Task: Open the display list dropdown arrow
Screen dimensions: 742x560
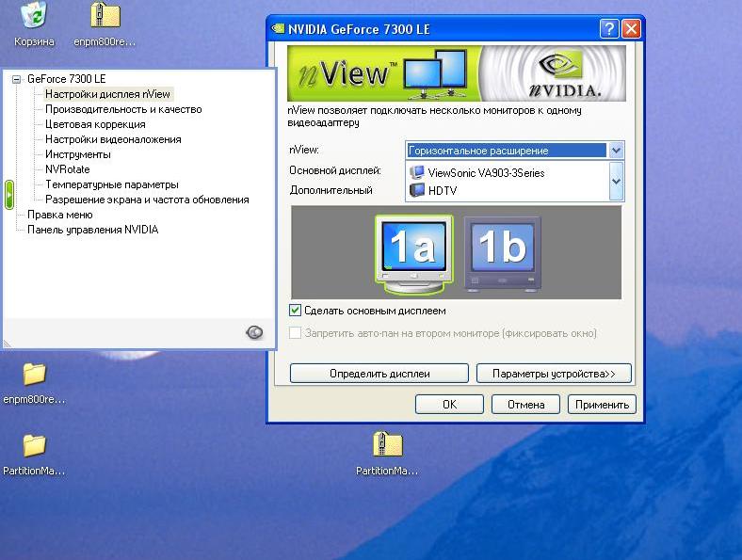Action: (616, 181)
